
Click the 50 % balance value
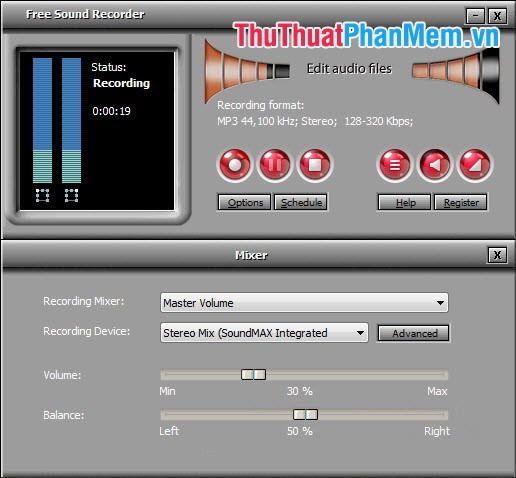(300, 431)
